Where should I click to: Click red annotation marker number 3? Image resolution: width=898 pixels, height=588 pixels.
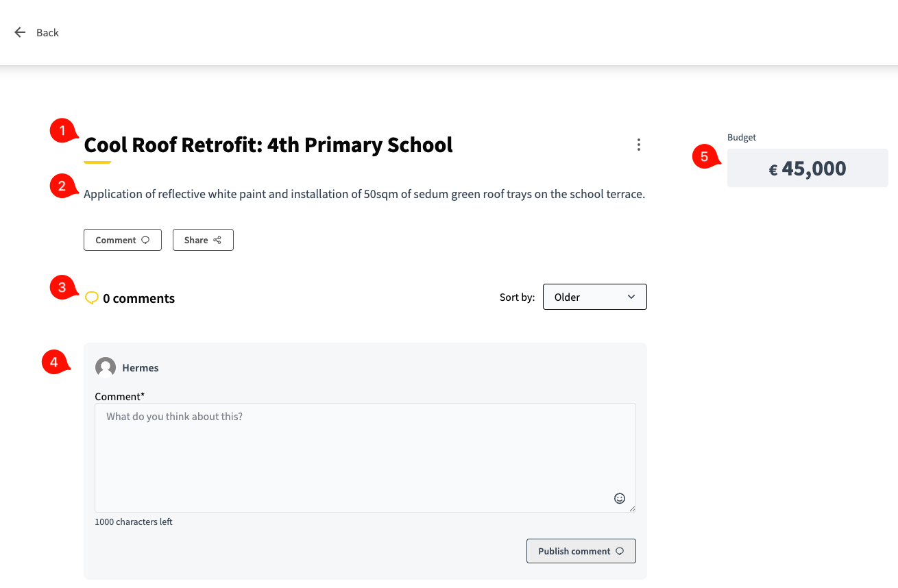62,287
